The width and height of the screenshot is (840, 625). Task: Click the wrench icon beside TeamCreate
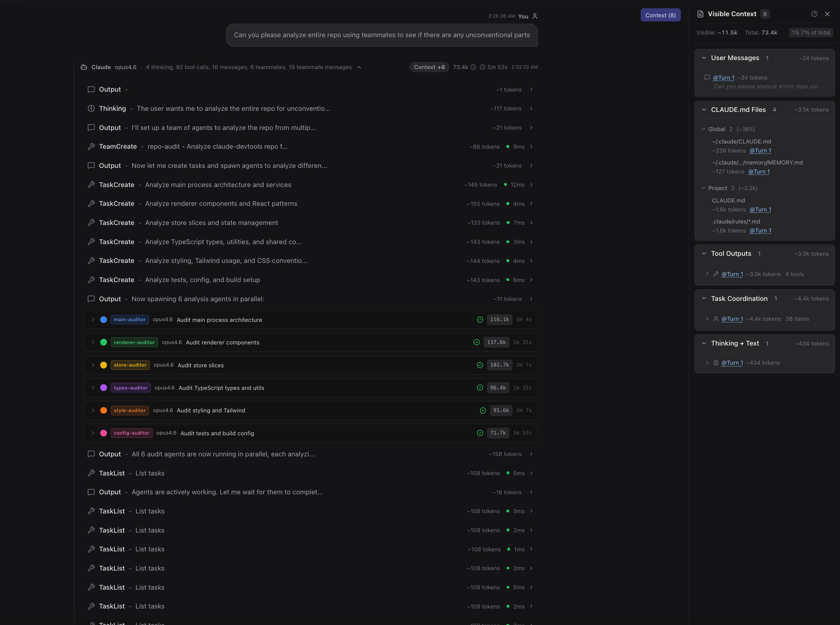coord(91,146)
